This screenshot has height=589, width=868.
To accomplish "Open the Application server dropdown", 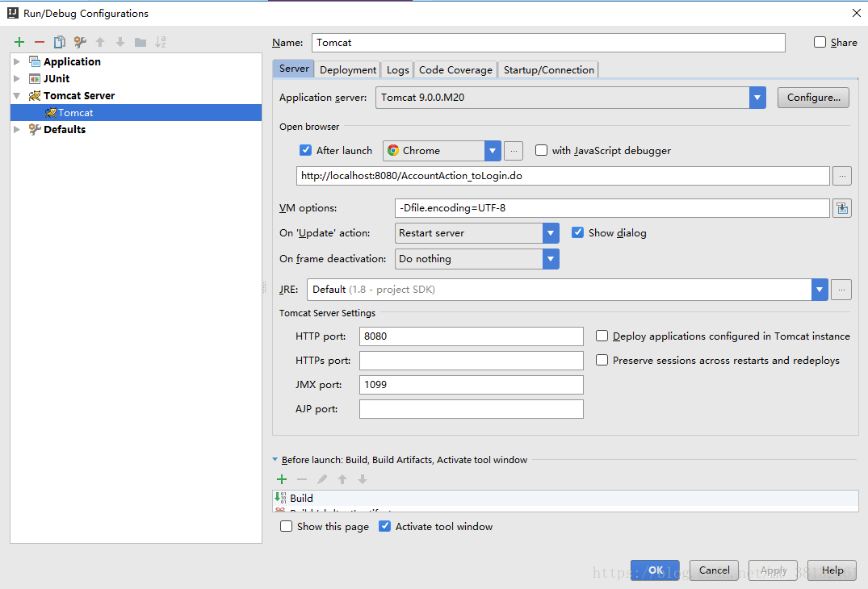I will tap(757, 97).
